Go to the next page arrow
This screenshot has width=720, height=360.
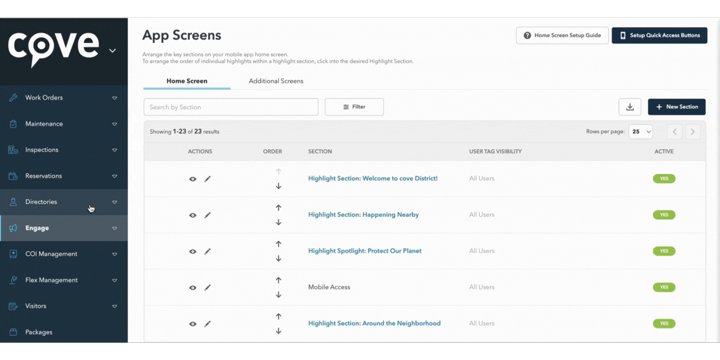click(x=692, y=132)
